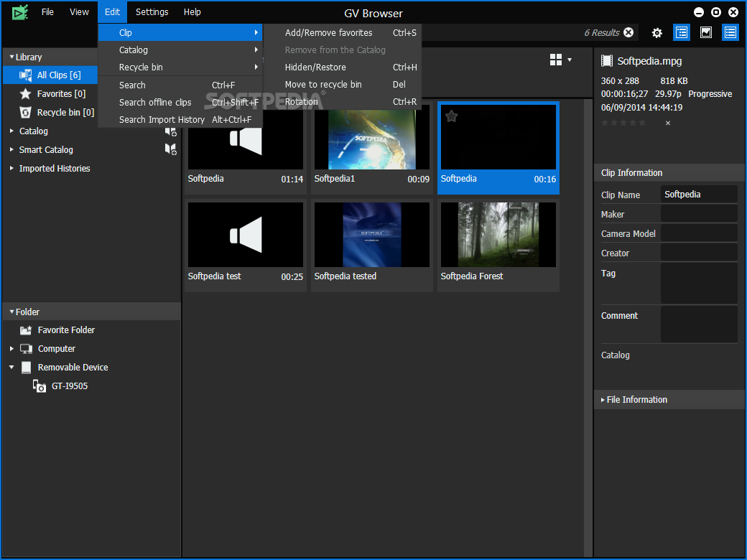Expand the Catalog tree node
747x560 pixels.
pos(11,131)
